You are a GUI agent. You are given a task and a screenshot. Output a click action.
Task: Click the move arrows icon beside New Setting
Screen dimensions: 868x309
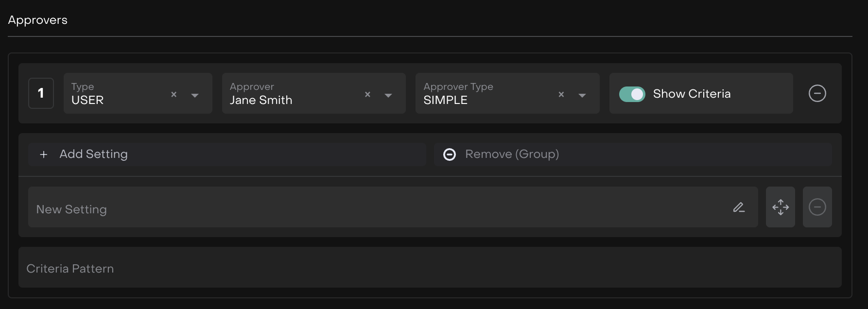(x=780, y=207)
